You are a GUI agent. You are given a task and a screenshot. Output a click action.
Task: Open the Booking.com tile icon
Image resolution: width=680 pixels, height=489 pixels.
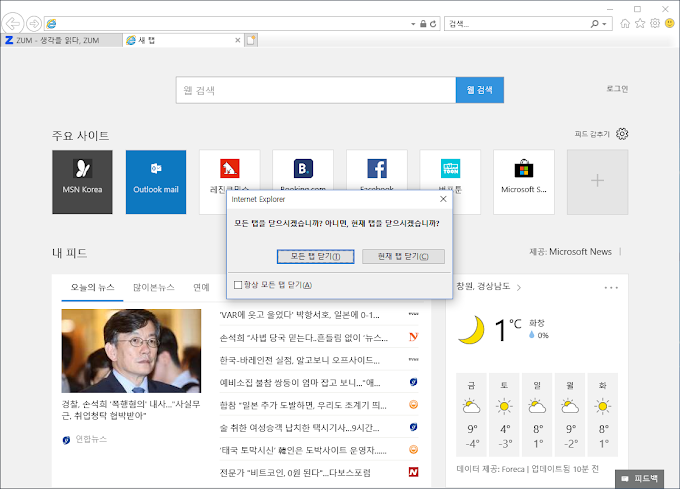pos(303,169)
